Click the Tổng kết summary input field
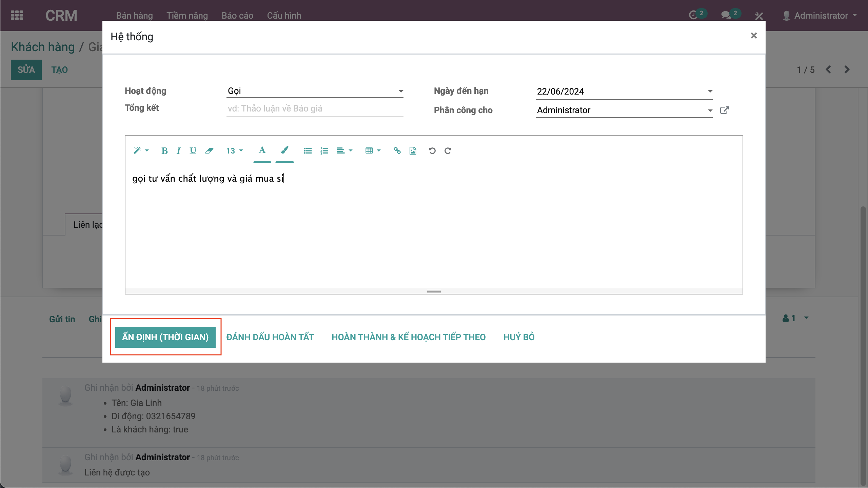The height and width of the screenshot is (488, 868). pyautogui.click(x=315, y=109)
